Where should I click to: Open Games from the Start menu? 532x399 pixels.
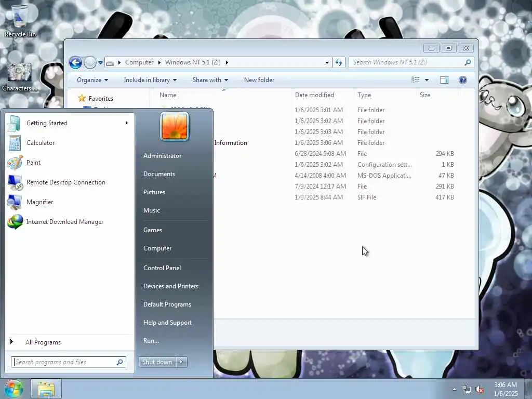[153, 230]
